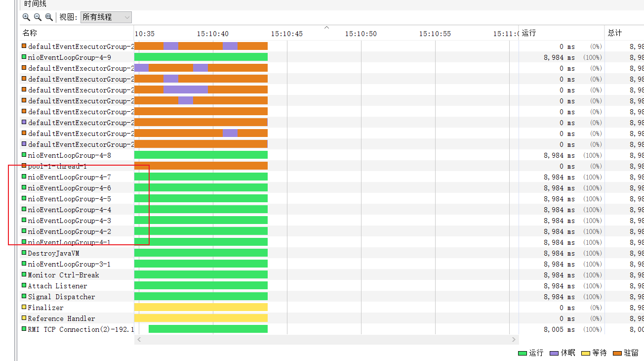Image resolution: width=644 pixels, height=361 pixels.
Task: Click the zoom-to-fit magnifier icon
Action: coord(49,17)
